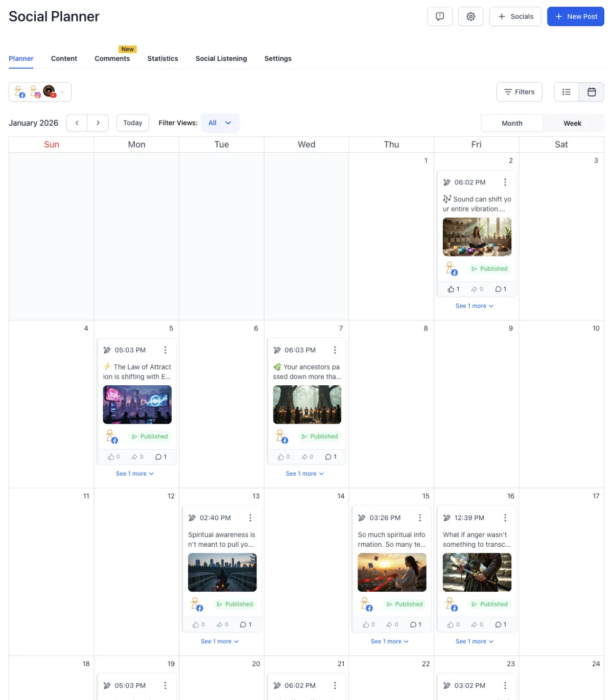Open city skyline thumbnail on January 13
The image size is (613, 700).
pyautogui.click(x=222, y=572)
